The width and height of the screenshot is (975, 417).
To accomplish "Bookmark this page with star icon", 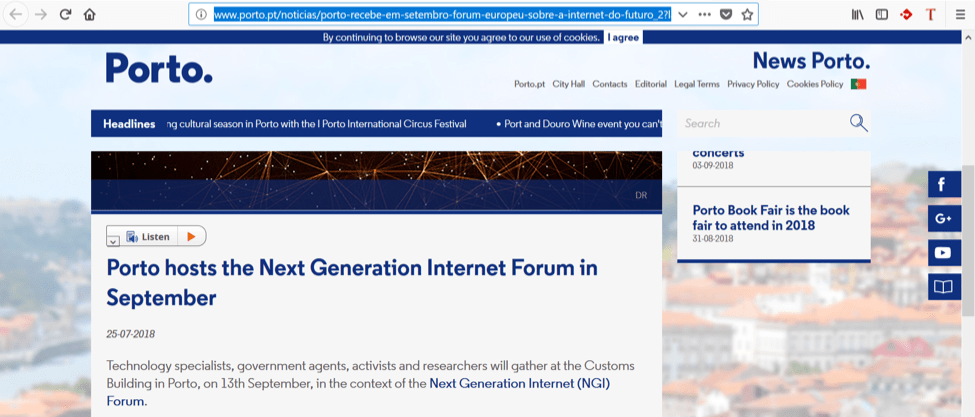I will pos(747,15).
